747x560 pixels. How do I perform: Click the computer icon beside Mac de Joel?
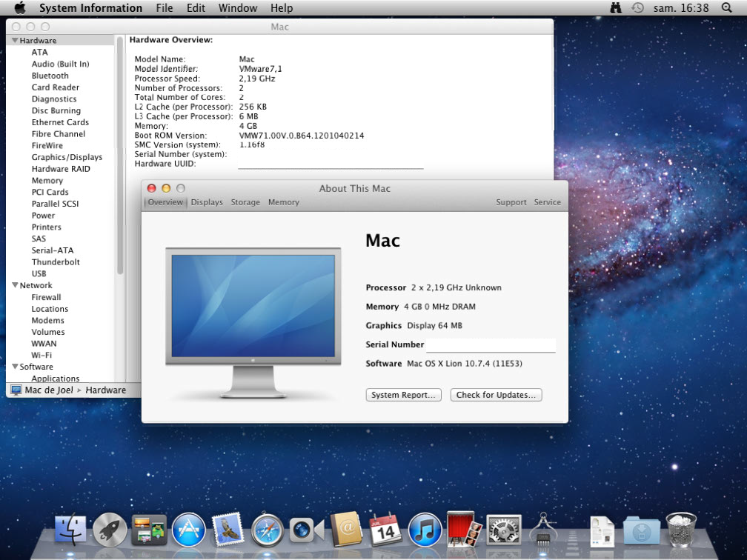pyautogui.click(x=16, y=390)
